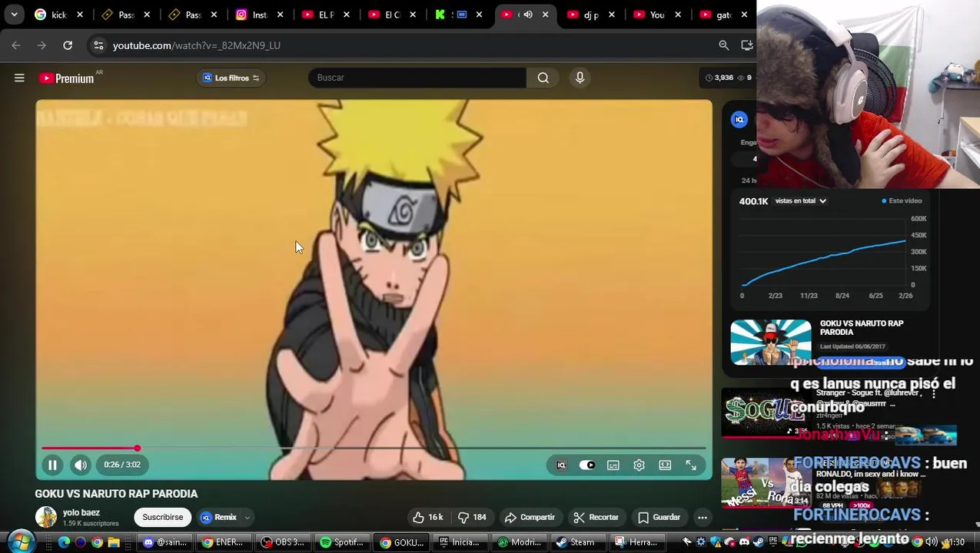This screenshot has height=553, width=980.
Task: Open the Los filtros vidIQ filter button
Action: [x=231, y=78]
